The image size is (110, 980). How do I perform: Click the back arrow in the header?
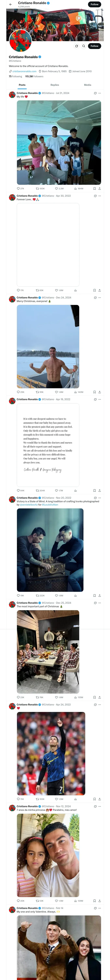pyautogui.click(x=11, y=5)
